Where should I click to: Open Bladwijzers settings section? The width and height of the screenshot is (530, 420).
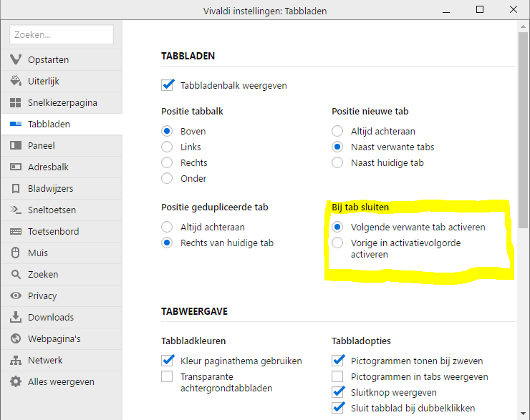coord(62,188)
